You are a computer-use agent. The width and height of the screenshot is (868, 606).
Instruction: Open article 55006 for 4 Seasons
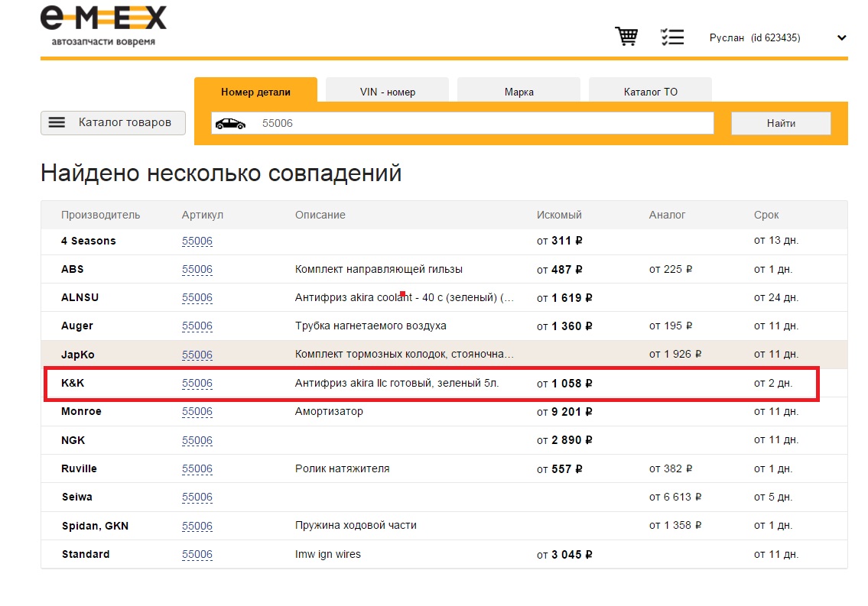click(x=197, y=241)
